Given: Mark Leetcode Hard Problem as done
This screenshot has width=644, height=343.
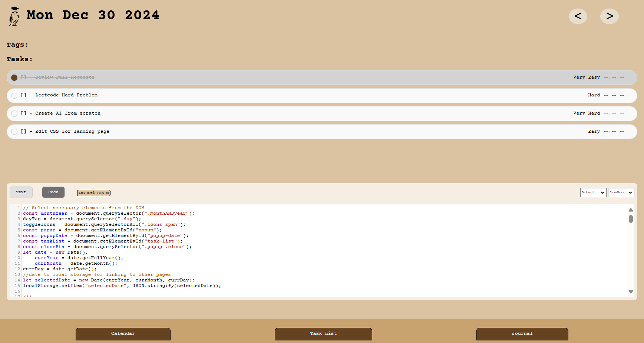Looking at the screenshot, I should coord(14,96).
